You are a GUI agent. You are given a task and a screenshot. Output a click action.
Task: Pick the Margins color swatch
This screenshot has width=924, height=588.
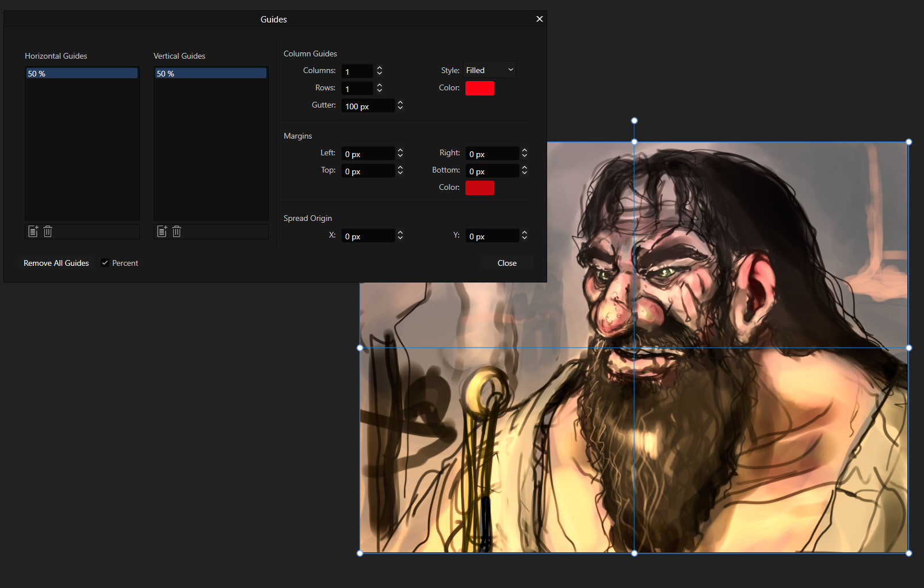pyautogui.click(x=480, y=188)
